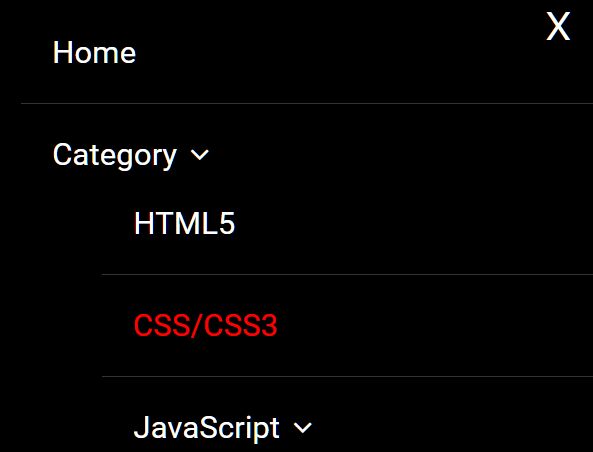Click the chevron icon beside Category

(199, 155)
